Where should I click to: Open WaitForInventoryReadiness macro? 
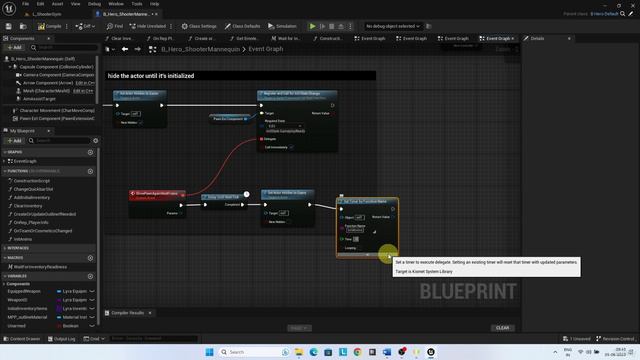tap(40, 267)
